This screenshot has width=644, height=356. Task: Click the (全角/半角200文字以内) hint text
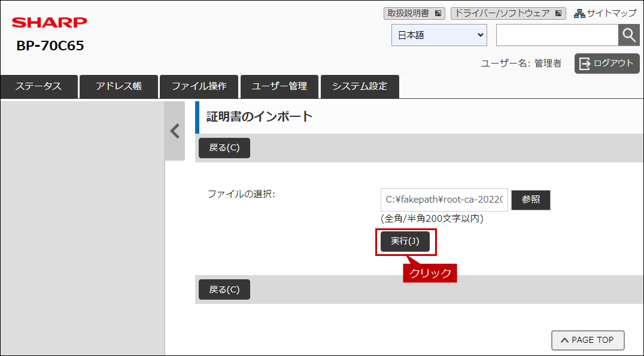click(432, 219)
